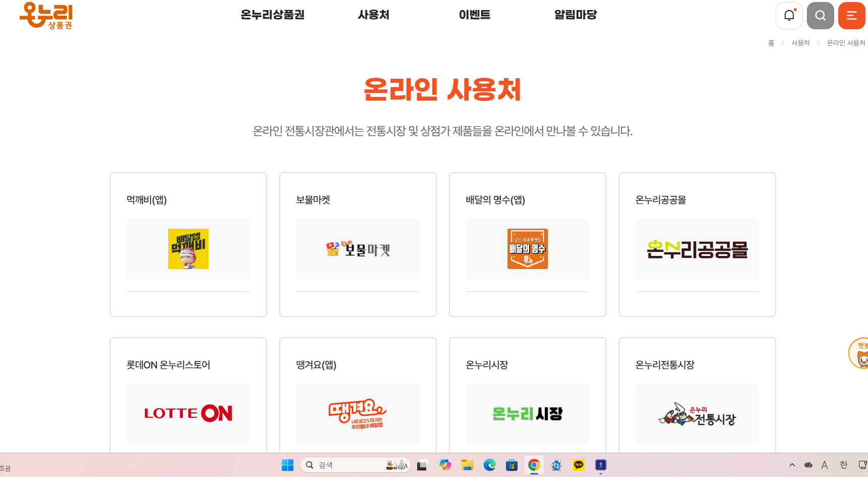Open the orange hamburger menu
The height and width of the screenshot is (477, 868).
(852, 16)
